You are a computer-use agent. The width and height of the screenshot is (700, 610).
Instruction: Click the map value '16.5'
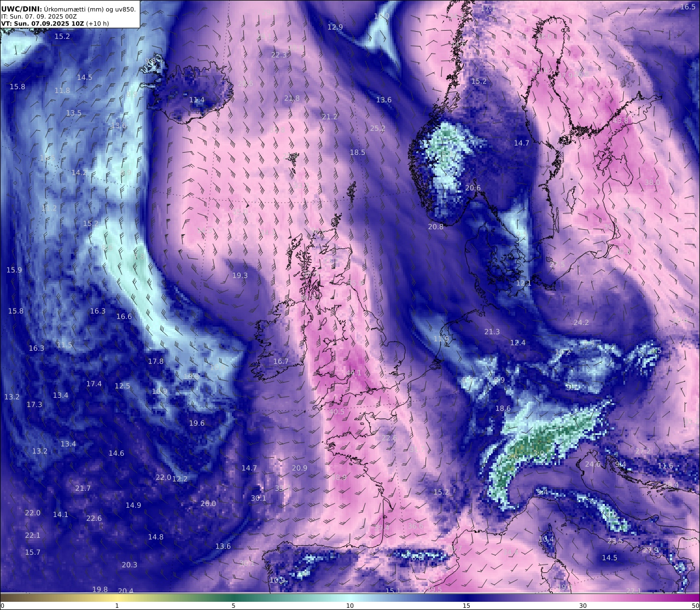tap(688, 7)
